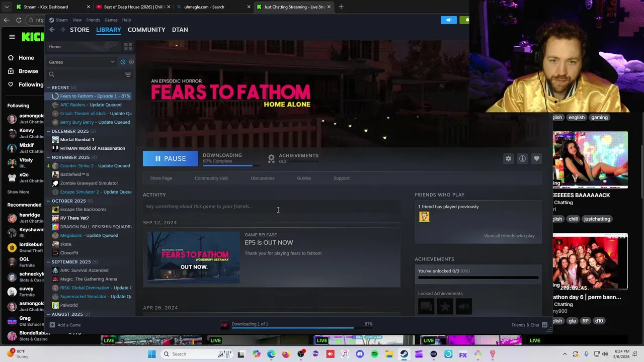This screenshot has height=362, width=644.
Task: Open DTAN profile tab
Action: 180,30
